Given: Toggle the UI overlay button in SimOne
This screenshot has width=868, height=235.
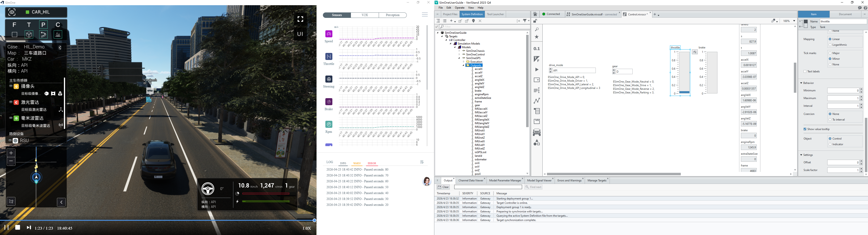Looking at the screenshot, I should pos(300,34).
